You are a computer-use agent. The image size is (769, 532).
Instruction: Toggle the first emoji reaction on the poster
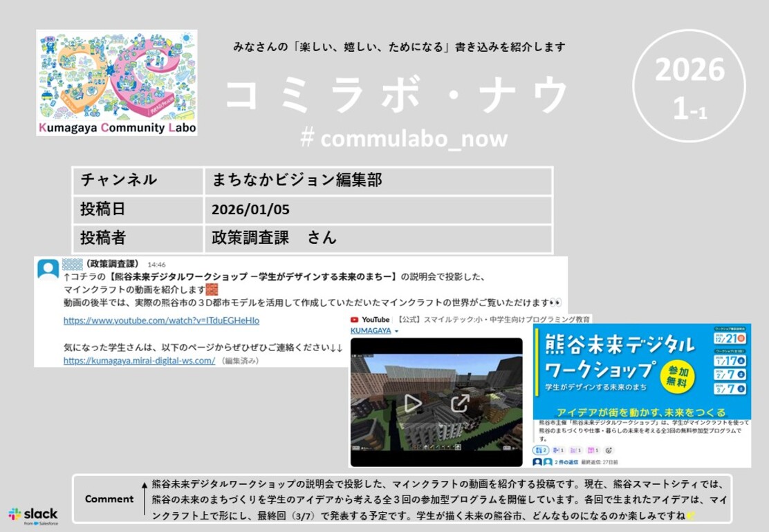540,450
